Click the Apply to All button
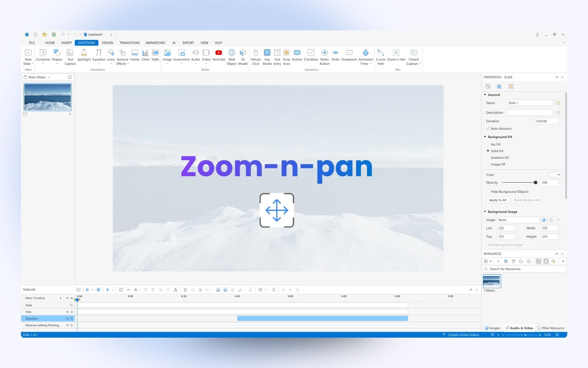The width and height of the screenshot is (588, 368). [x=498, y=200]
